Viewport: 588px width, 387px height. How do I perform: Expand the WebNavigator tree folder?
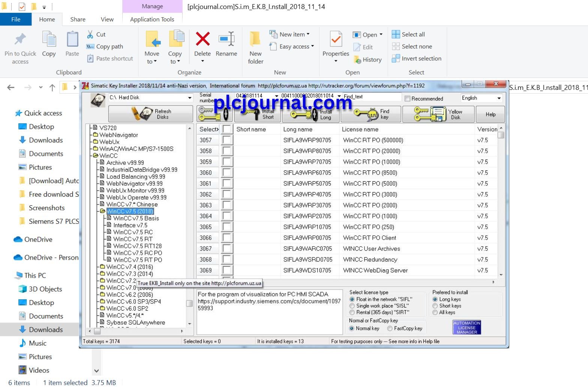(95, 135)
